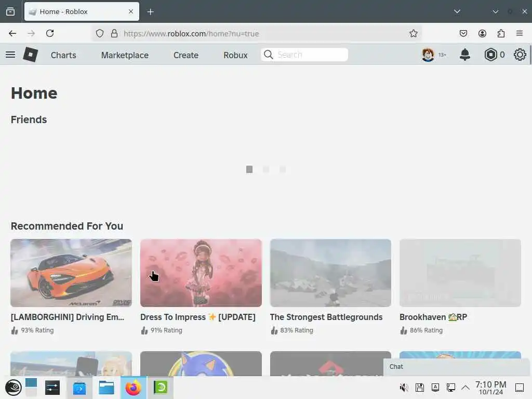532x399 pixels.
Task: Expand the hidden system tray icons
Action: coord(465,388)
